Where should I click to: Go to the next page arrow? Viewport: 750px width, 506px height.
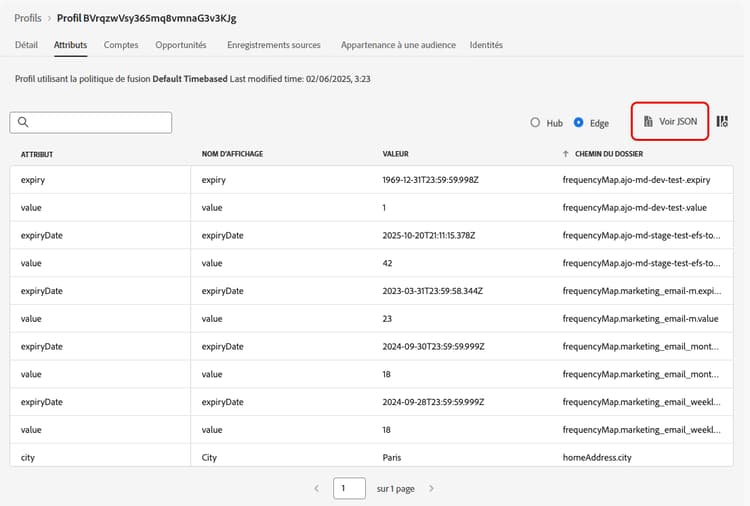[431, 489]
